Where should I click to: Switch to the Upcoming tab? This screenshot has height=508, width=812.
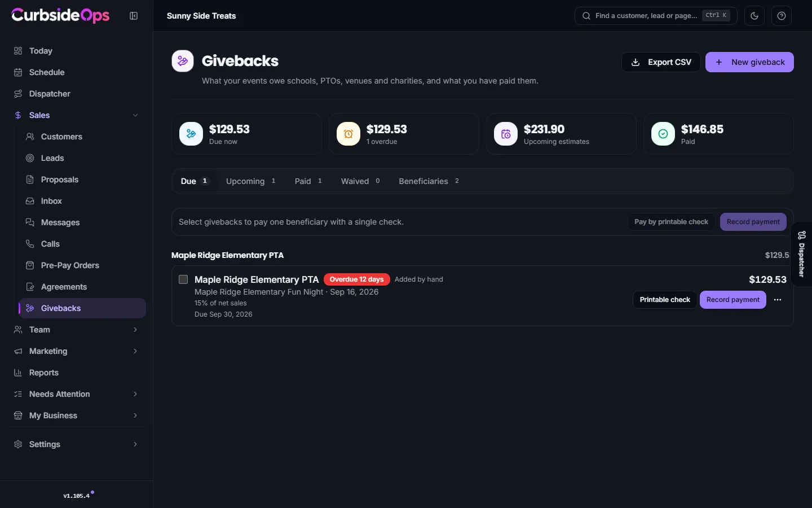251,181
